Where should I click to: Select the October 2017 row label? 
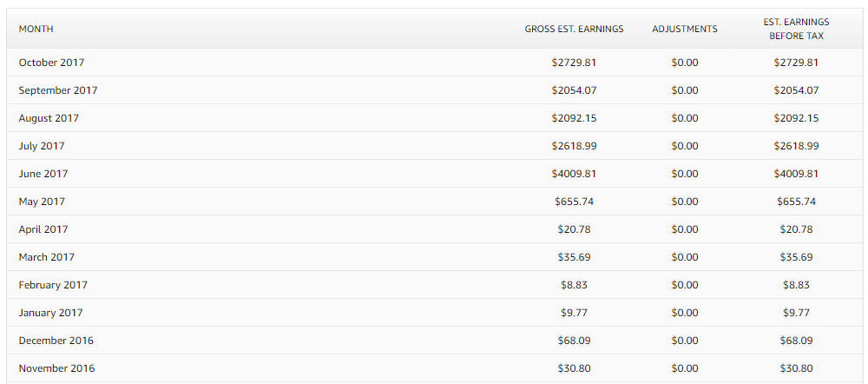(51, 63)
